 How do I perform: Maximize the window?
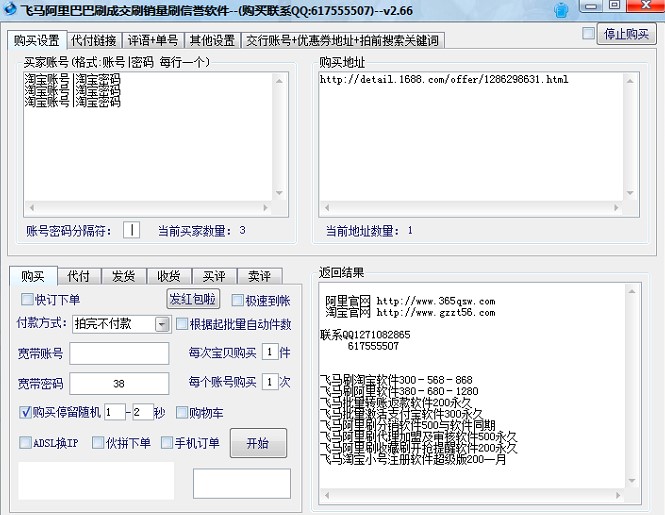(614, 5)
